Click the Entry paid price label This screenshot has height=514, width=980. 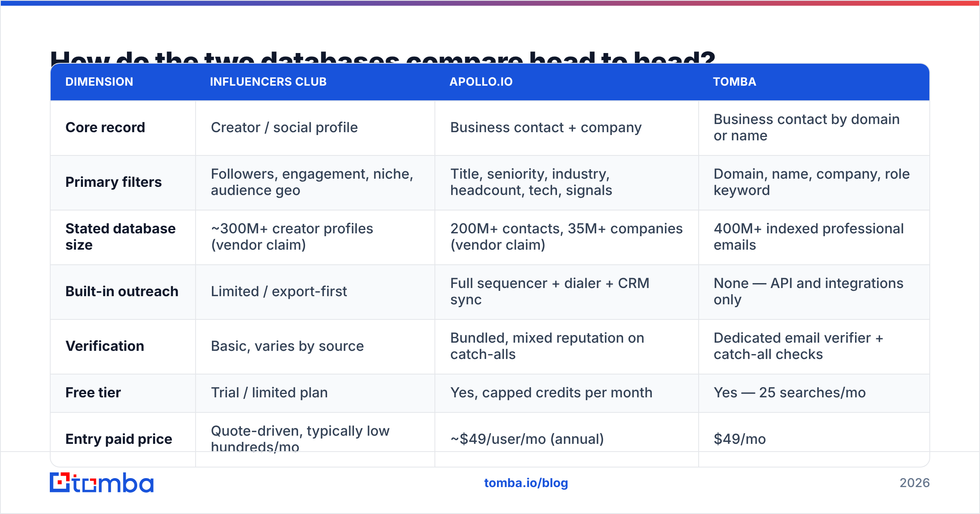tap(119, 439)
